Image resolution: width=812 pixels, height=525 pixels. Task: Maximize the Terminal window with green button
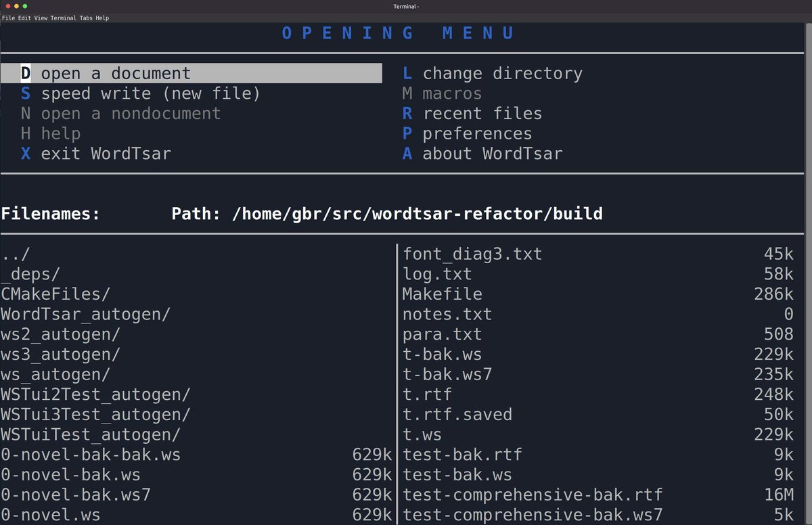(x=26, y=6)
